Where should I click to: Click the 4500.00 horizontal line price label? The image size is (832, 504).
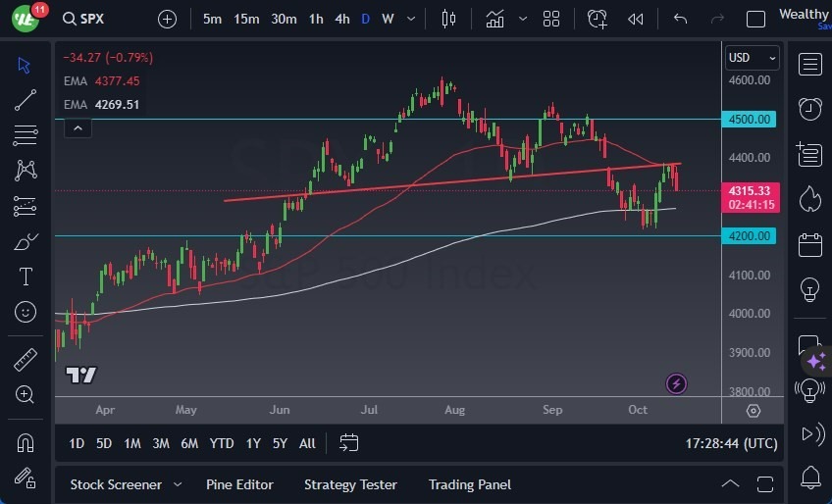(x=749, y=120)
